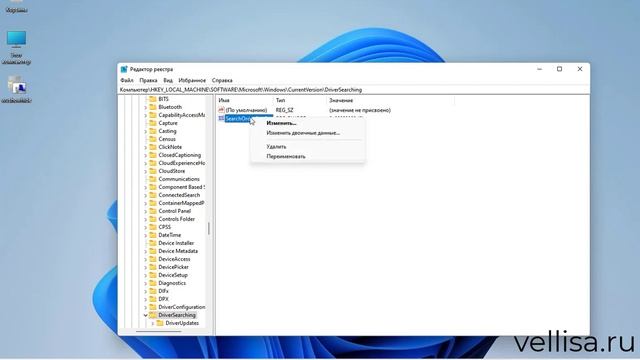Click the Registry Editor title bar icon
The image size is (640, 360).
pyautogui.click(x=124, y=69)
